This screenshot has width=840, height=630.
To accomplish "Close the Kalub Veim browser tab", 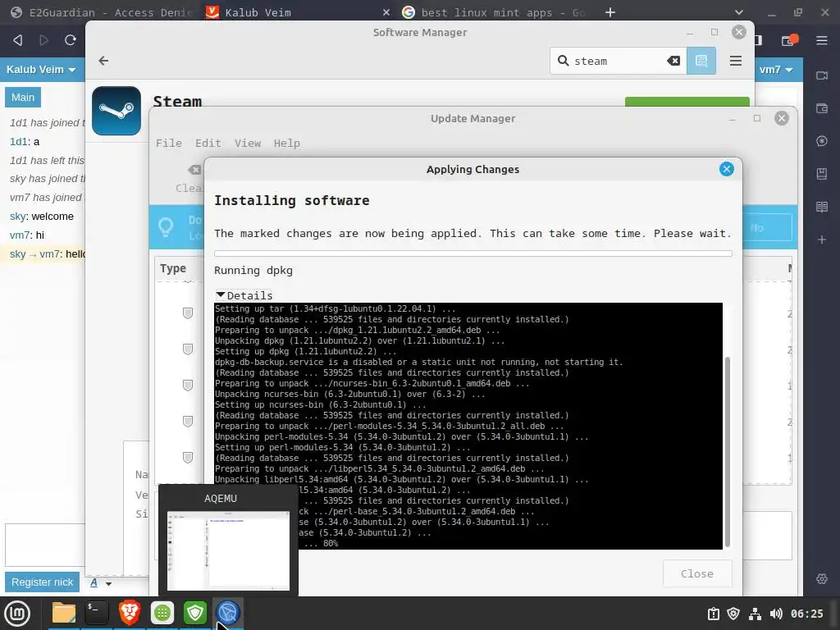I will click(386, 12).
